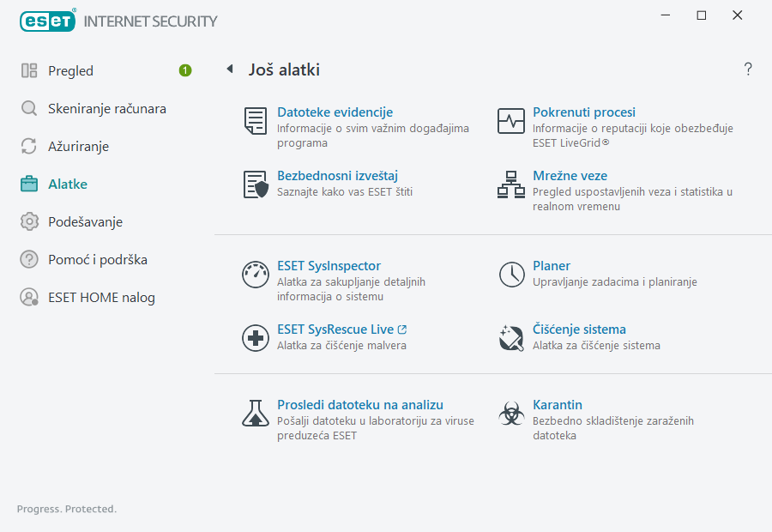Open Pomoć i podrška section
Image resolution: width=772 pixels, height=532 pixels.
(x=92, y=260)
